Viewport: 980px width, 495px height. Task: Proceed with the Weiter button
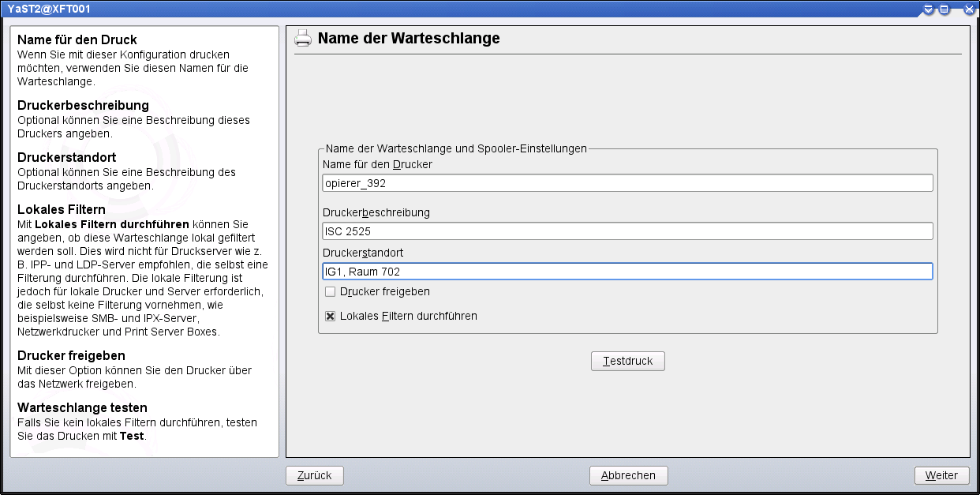[x=941, y=475]
